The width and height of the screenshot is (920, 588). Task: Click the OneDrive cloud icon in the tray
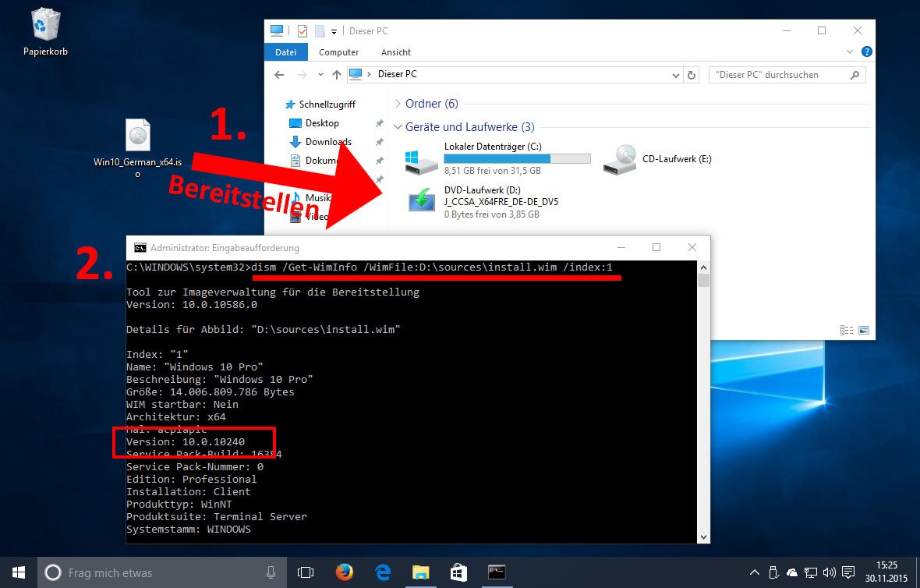coord(791,572)
